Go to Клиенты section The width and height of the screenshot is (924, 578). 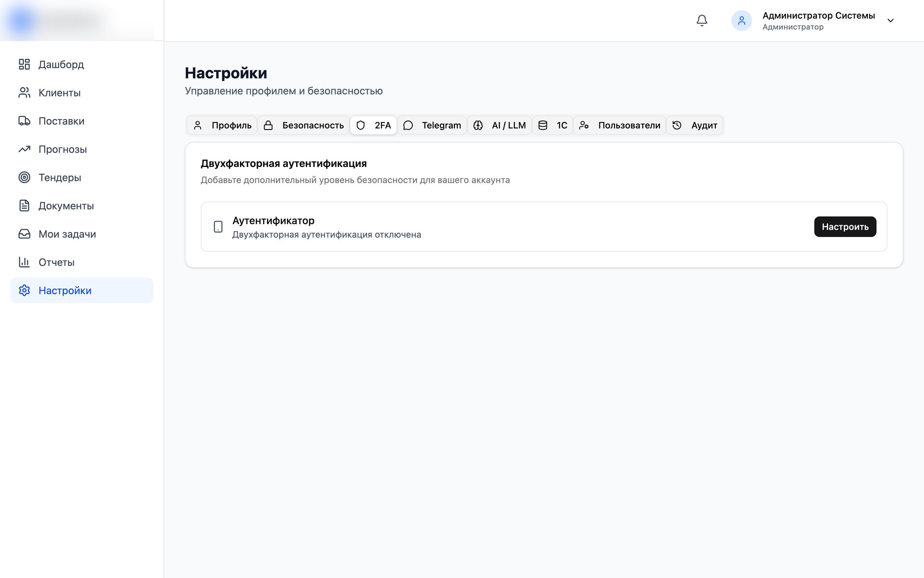point(82,92)
